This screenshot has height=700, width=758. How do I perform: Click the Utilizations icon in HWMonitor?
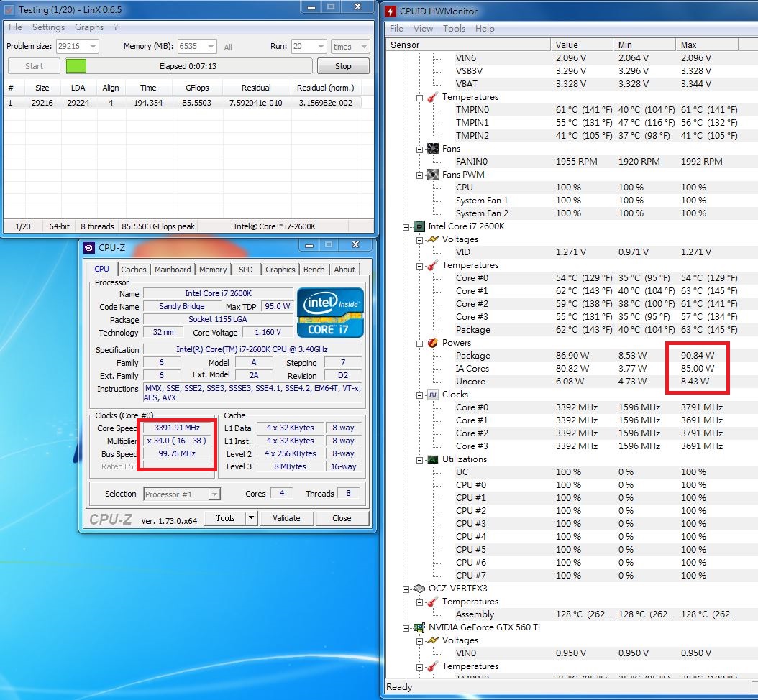(433, 459)
